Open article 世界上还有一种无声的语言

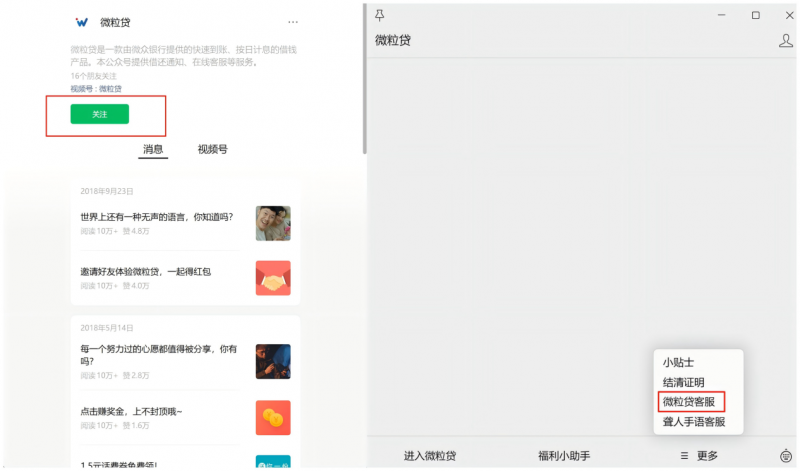[157, 217]
